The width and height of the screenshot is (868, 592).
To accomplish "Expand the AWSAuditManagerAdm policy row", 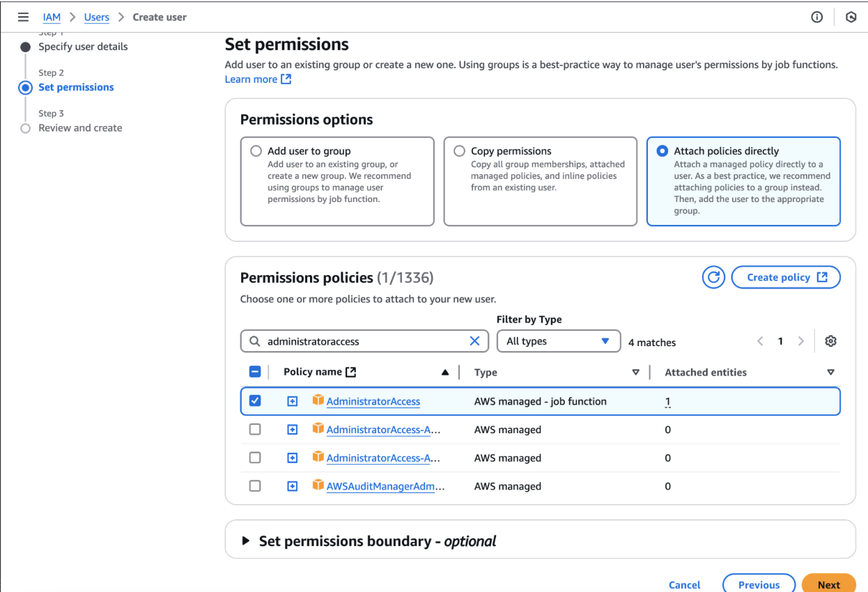I will [293, 486].
